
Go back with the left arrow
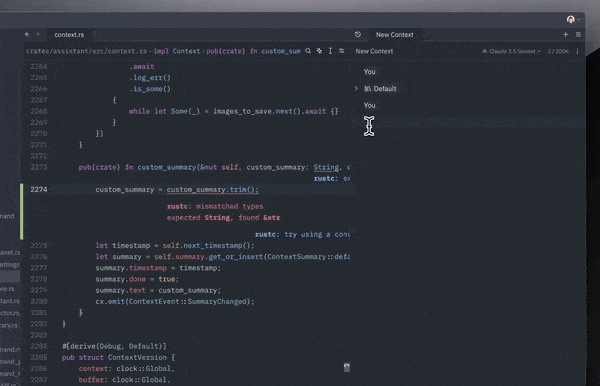(x=27, y=34)
